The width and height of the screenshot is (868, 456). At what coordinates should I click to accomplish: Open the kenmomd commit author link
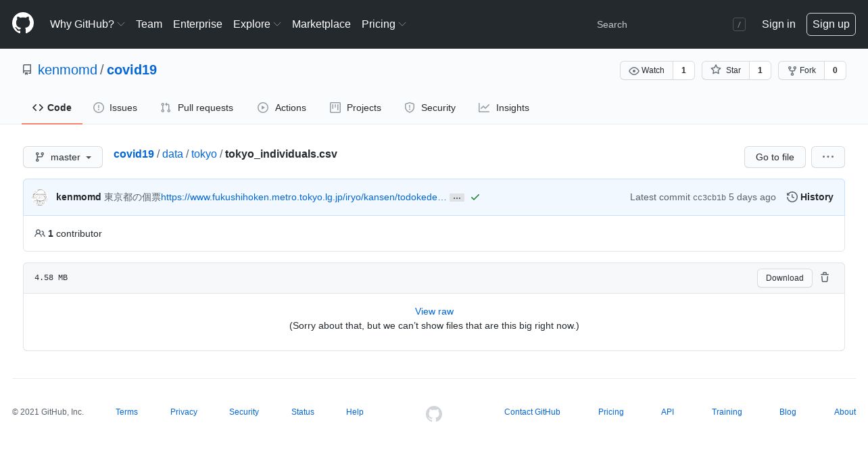(78, 197)
